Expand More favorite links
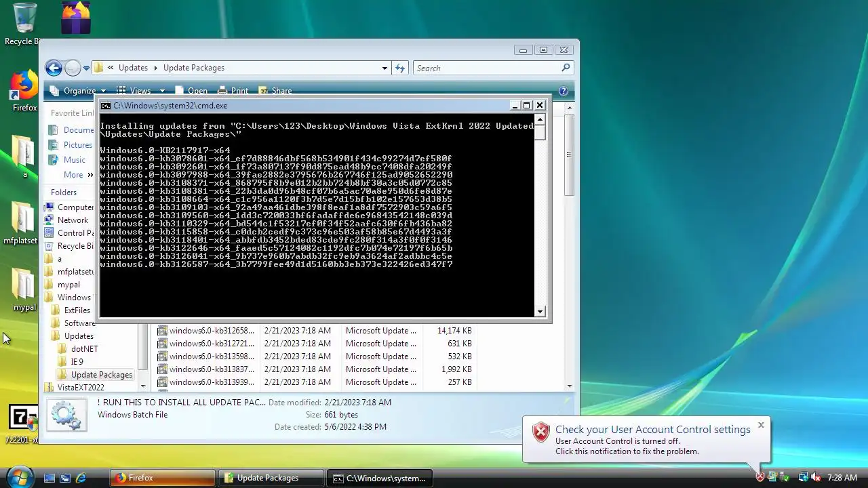Viewport: 868px width, 488px height. click(x=78, y=175)
